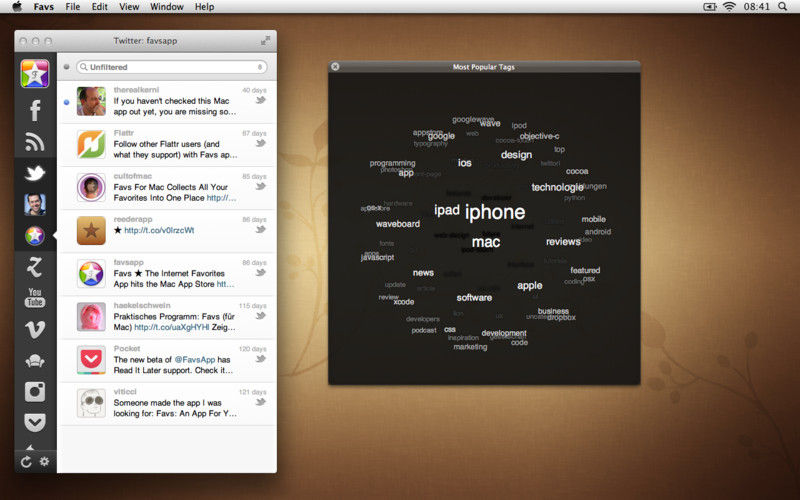Select the Pocket source in sidebar
The image size is (800, 500).
[x=35, y=422]
